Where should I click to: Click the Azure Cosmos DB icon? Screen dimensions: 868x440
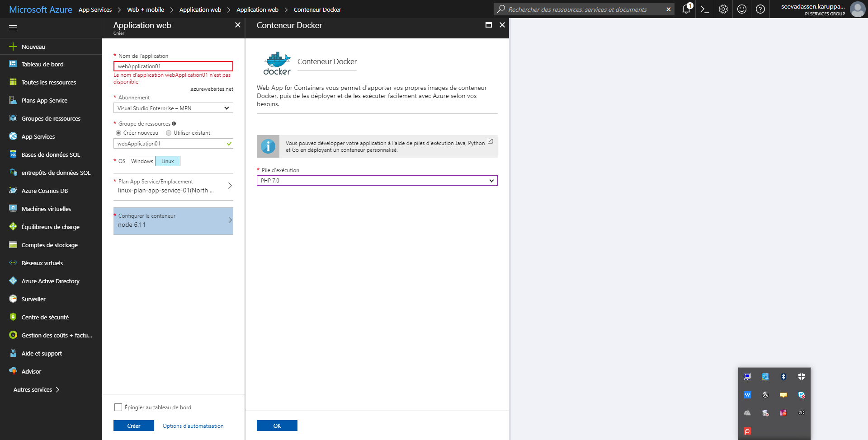(x=13, y=191)
